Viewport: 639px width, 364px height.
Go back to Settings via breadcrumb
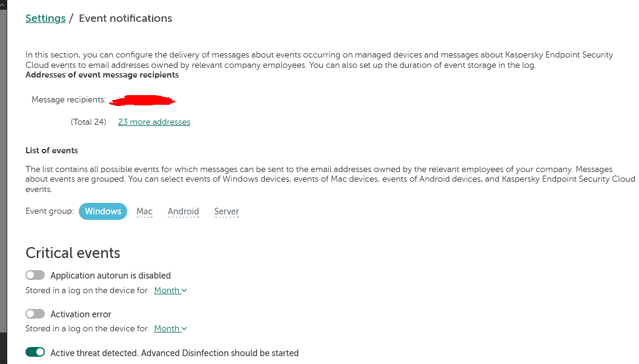tap(45, 18)
